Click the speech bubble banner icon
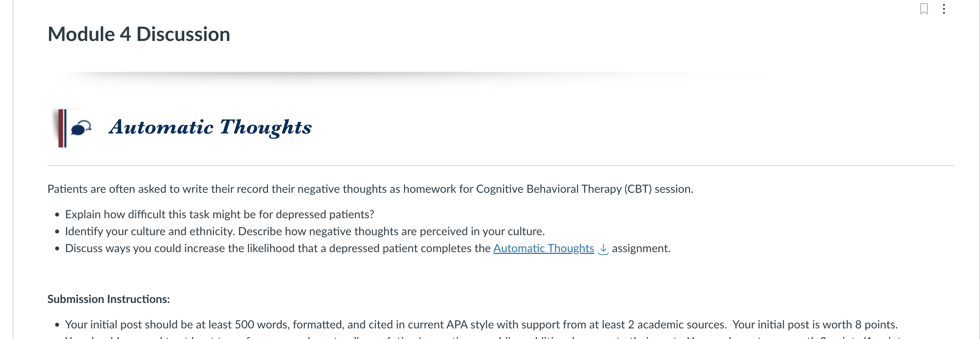Screen dimensions: 980x339 [81, 129]
